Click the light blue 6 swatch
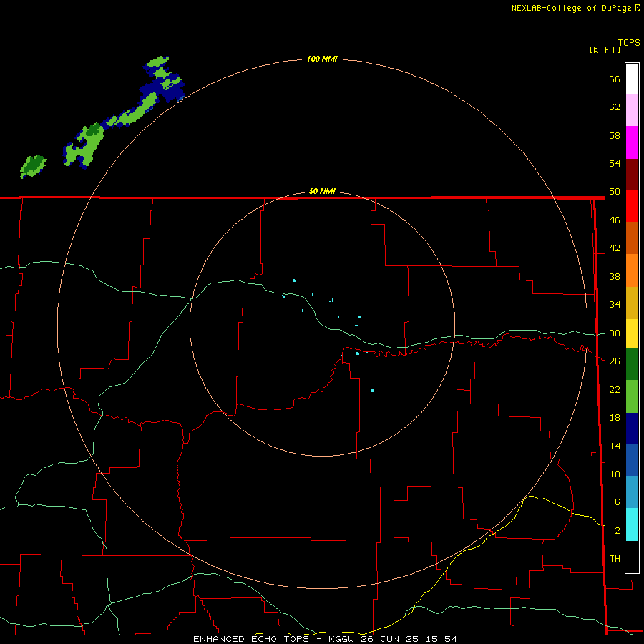The height and width of the screenshot is (644, 644). click(632, 492)
